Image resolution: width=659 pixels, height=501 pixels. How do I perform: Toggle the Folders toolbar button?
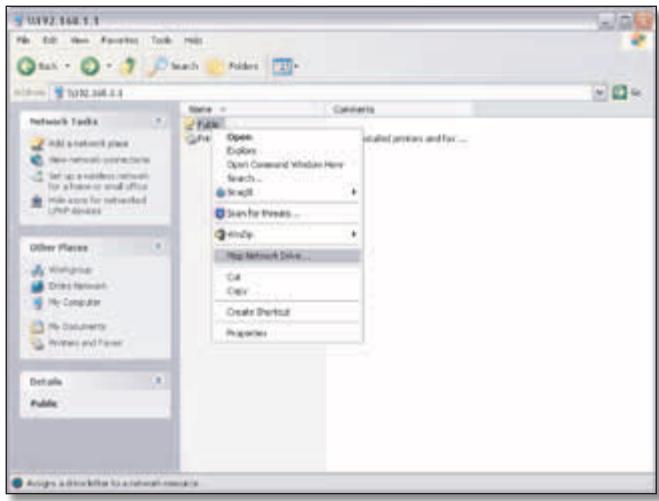(234, 66)
